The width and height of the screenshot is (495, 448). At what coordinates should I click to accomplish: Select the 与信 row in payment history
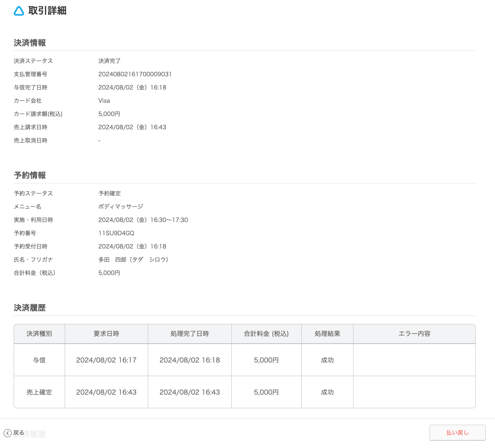[39, 360]
